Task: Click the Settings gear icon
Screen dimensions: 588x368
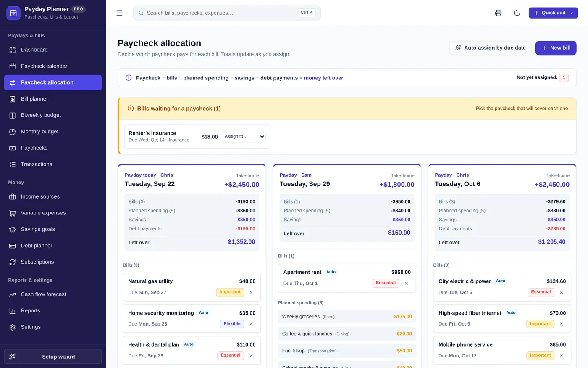Action: click(x=13, y=327)
